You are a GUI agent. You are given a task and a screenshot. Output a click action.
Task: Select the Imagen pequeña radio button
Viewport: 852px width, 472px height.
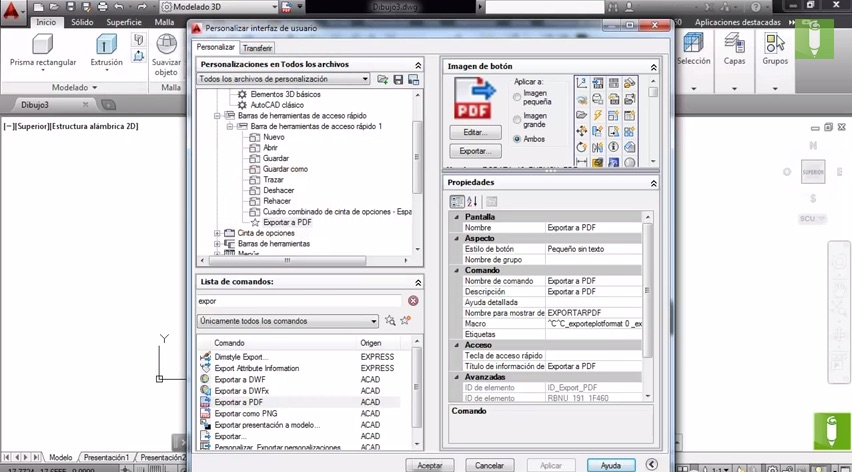(517, 97)
